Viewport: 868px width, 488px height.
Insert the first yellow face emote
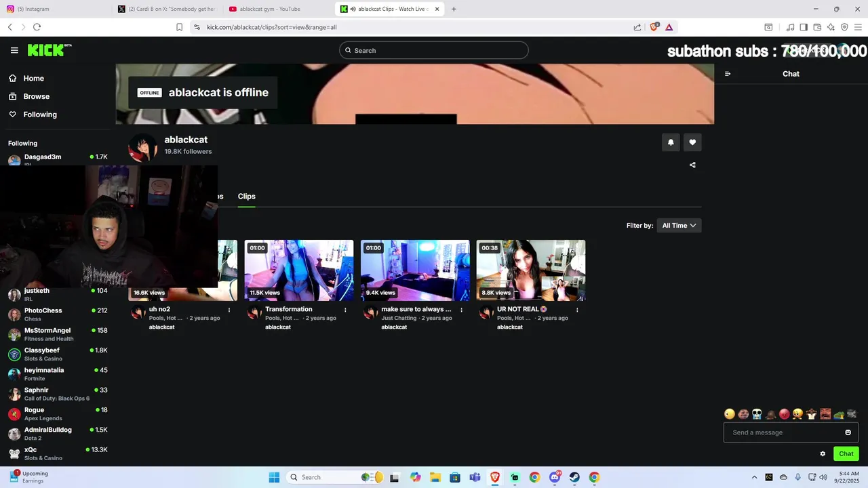click(730, 414)
